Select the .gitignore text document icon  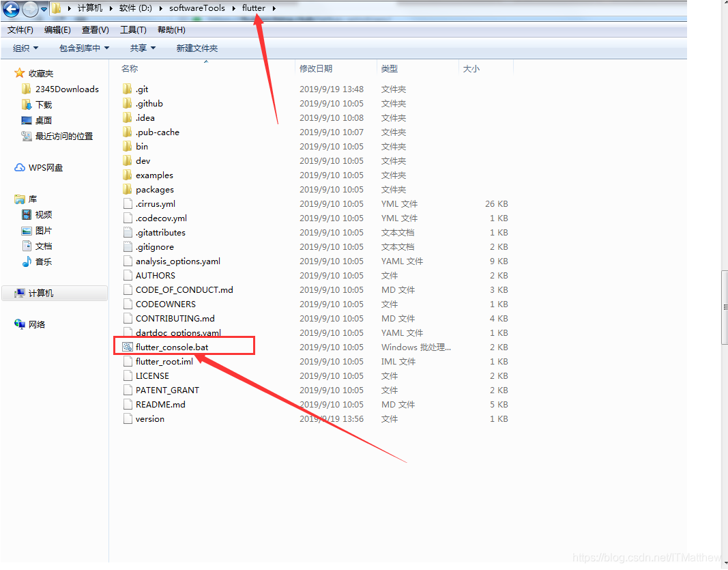tap(128, 246)
